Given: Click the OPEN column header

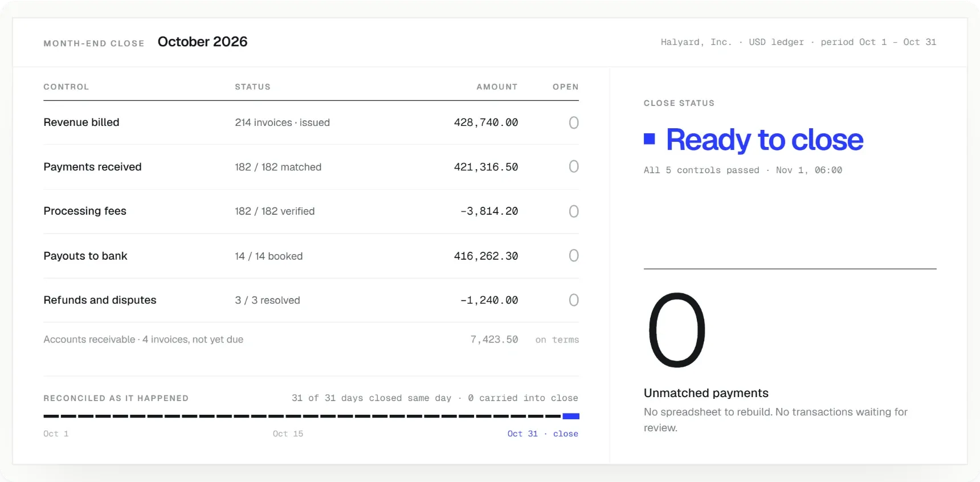Looking at the screenshot, I should pyautogui.click(x=565, y=87).
